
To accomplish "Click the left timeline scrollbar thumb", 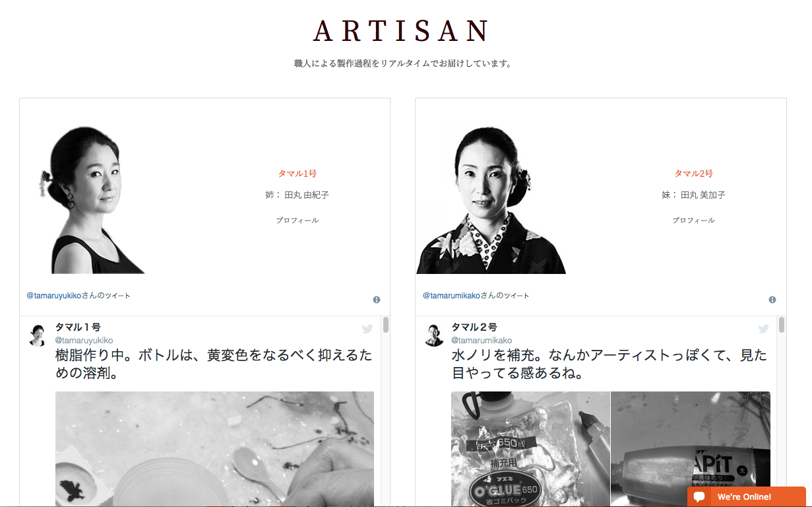I will tap(385, 325).
